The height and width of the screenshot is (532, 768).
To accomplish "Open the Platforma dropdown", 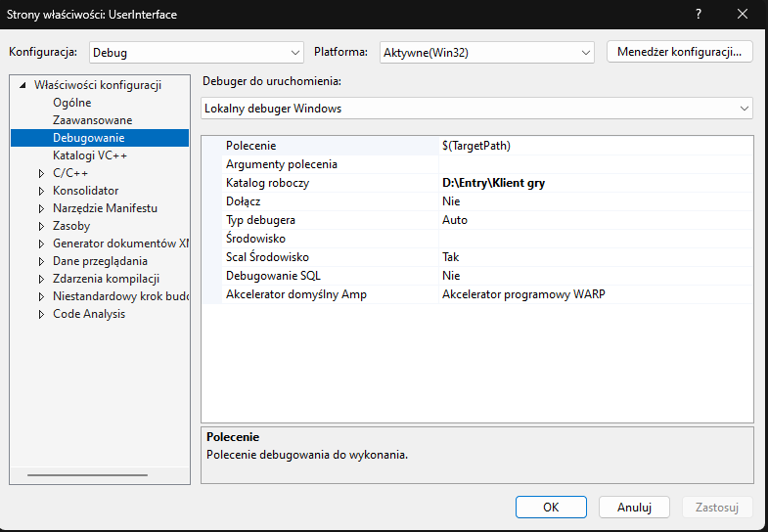I will (x=486, y=52).
